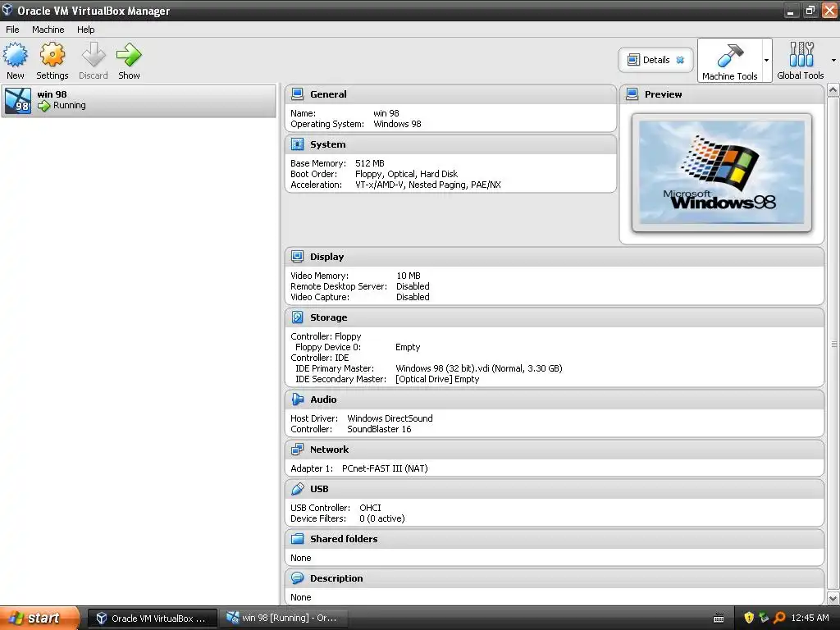Viewport: 840px width, 630px height.
Task: Open the USB settings header link
Action: (x=319, y=489)
